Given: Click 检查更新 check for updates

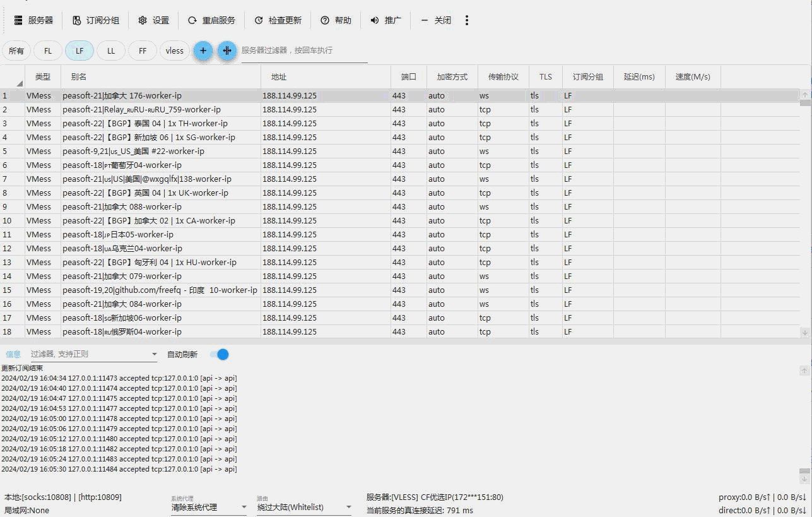Looking at the screenshot, I should point(278,20).
